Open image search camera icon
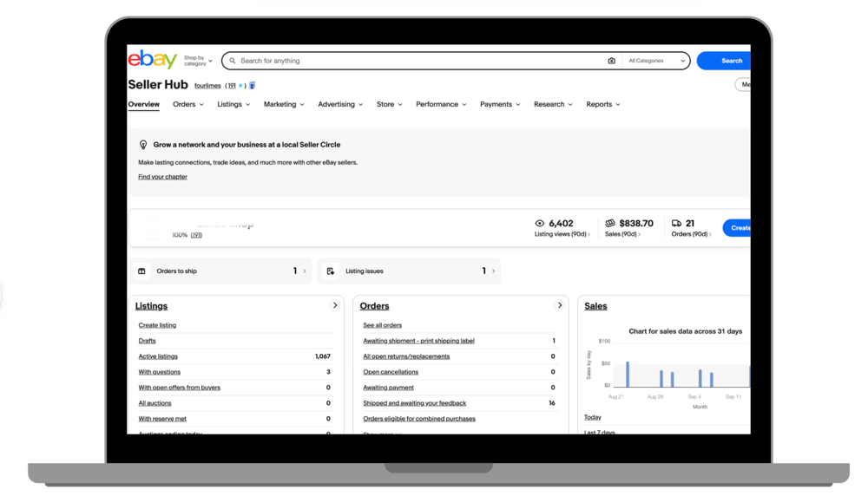The image size is (868, 496). tap(611, 61)
